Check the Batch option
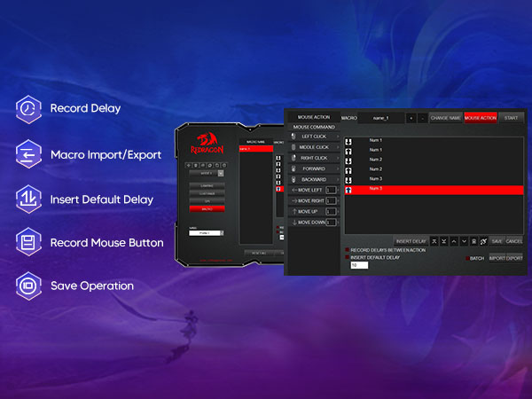 point(467,258)
